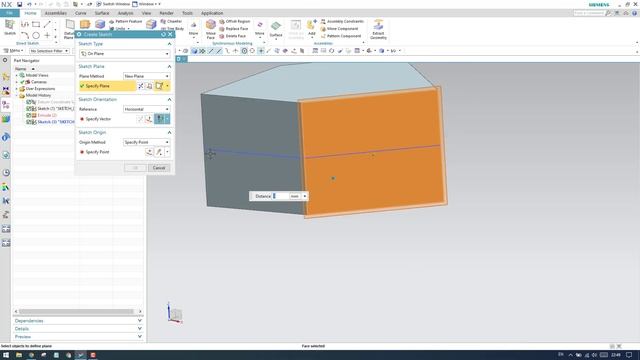This screenshot has height=360, width=640.
Task: Select the Point sketch tool
Action: (47, 36)
